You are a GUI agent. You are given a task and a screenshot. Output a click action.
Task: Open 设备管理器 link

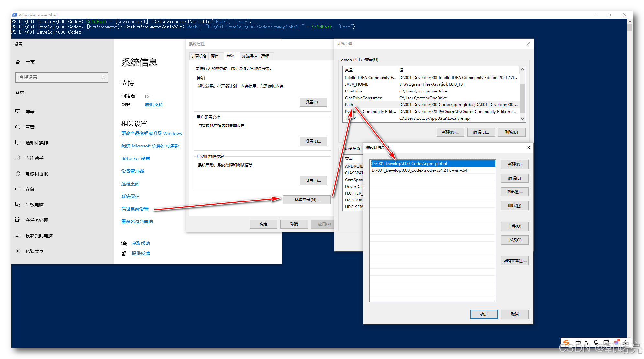tap(133, 171)
